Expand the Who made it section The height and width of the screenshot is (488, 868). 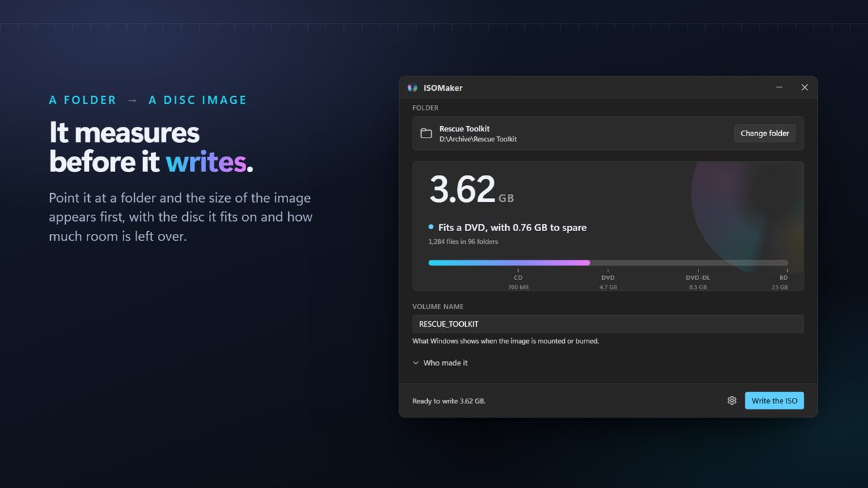(x=440, y=363)
